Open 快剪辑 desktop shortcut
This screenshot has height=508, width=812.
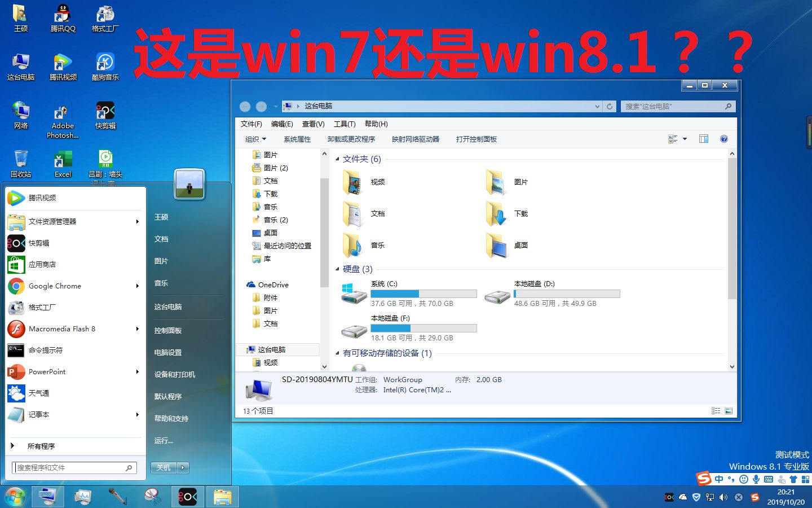105,115
